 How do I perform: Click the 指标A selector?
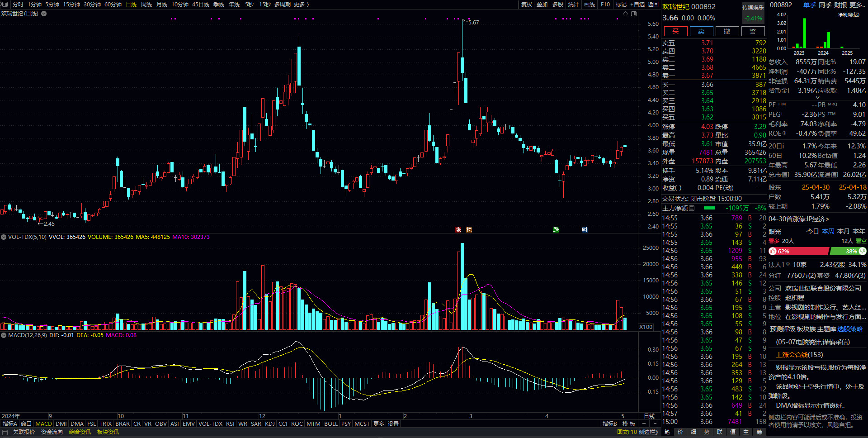9,424
